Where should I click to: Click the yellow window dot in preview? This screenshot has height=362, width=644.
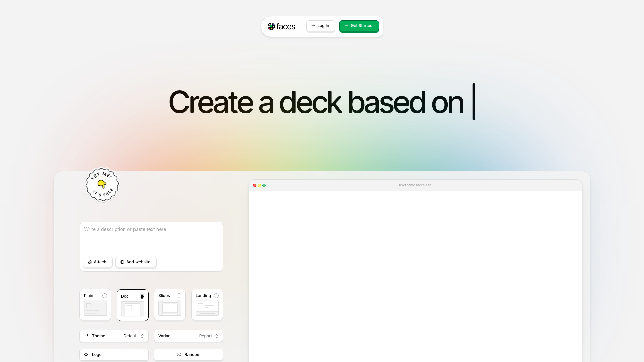259,185
